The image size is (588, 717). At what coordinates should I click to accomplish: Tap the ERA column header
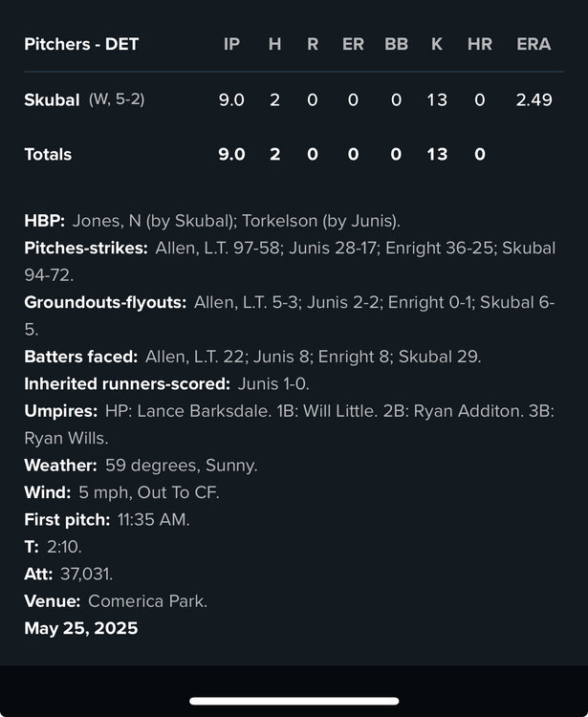[x=534, y=44]
